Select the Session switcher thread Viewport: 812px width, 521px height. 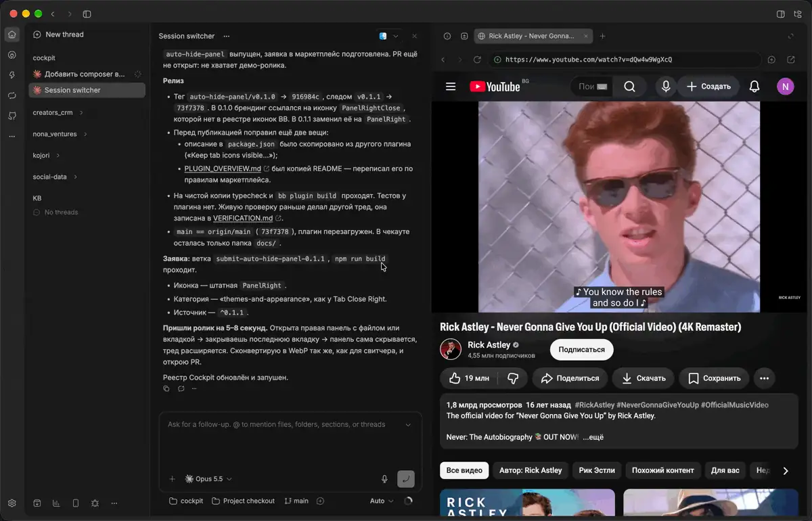click(87, 90)
